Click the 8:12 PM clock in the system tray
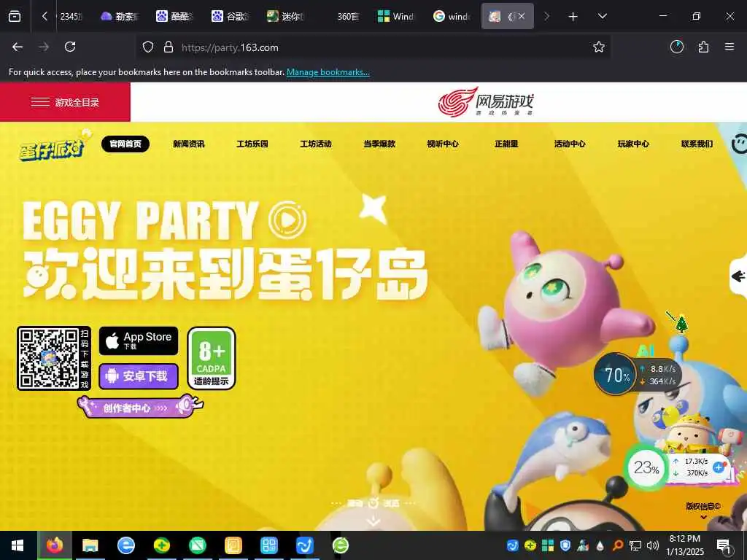This screenshot has height=560, width=747. [x=685, y=545]
